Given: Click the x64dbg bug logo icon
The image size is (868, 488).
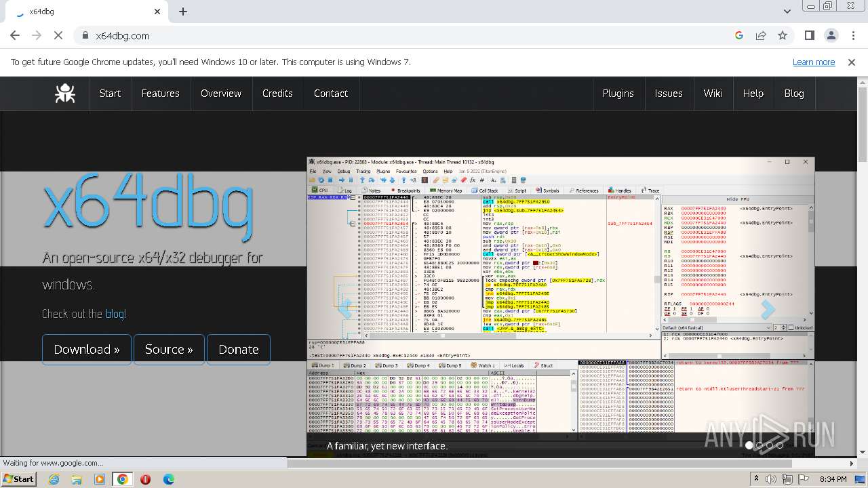Looking at the screenshot, I should coord(65,94).
